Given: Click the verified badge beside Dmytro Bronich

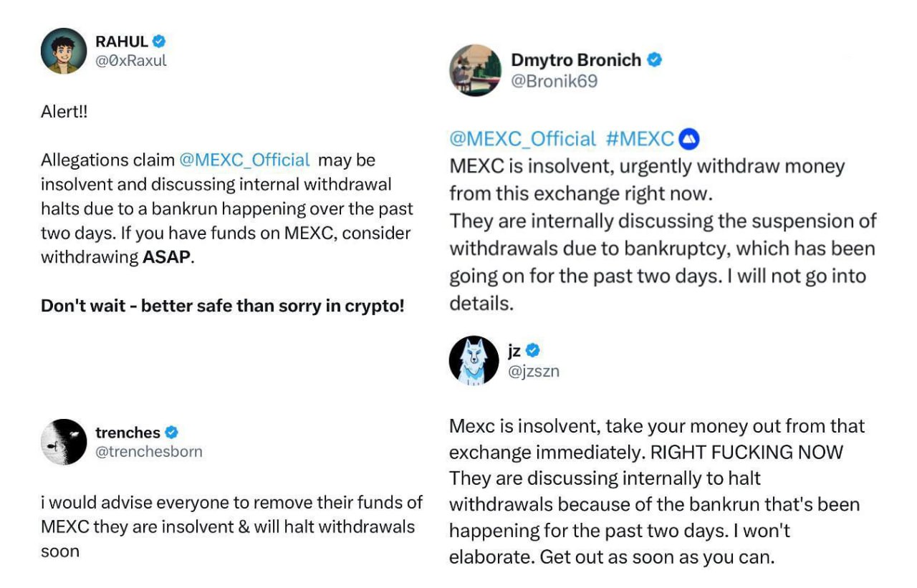Looking at the screenshot, I should point(654,60).
